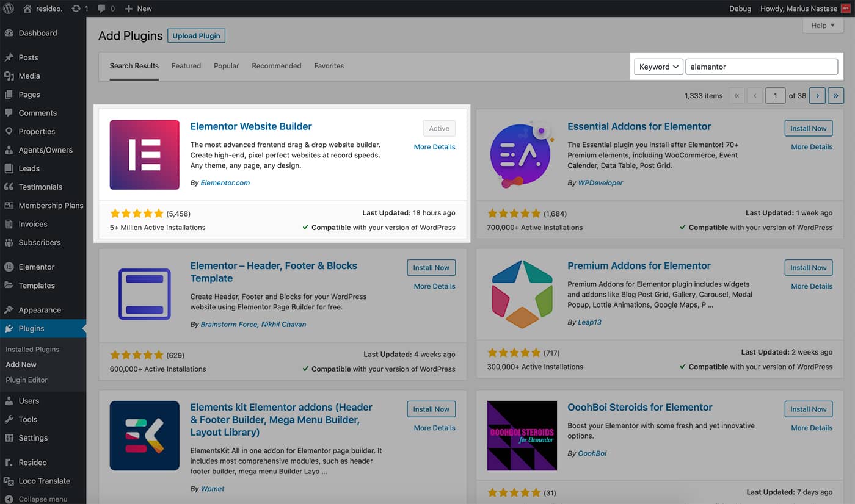Click the WordPress logo in admin bar
This screenshot has width=855, height=504.
(9, 9)
